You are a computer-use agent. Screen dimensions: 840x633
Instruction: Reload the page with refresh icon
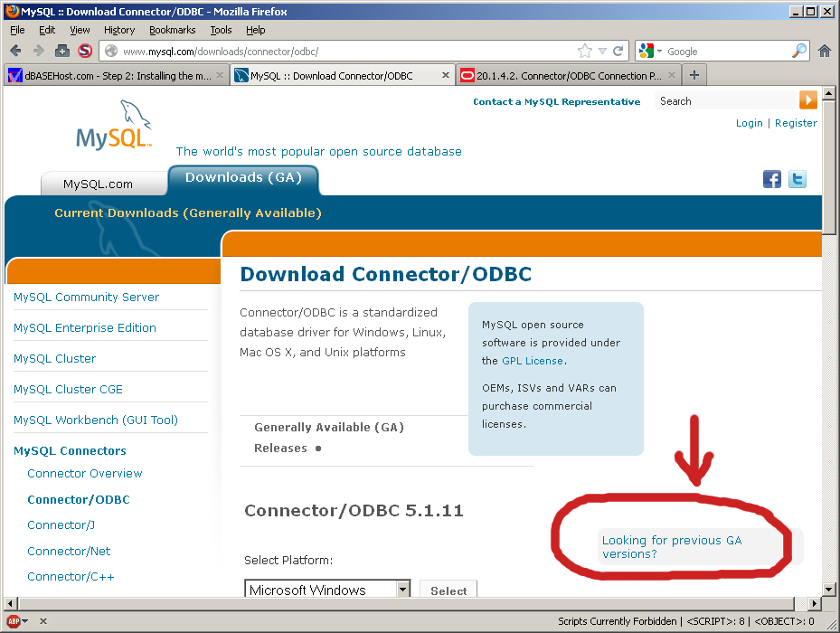click(x=618, y=51)
